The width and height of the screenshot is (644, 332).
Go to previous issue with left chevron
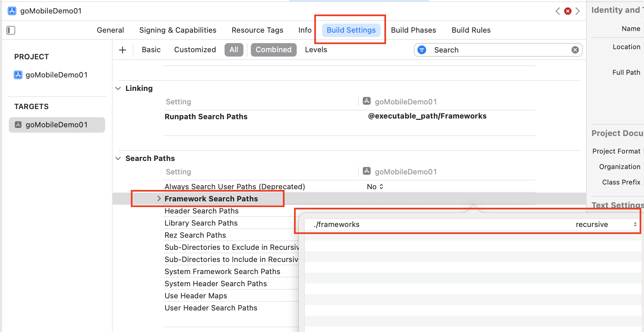(558, 11)
